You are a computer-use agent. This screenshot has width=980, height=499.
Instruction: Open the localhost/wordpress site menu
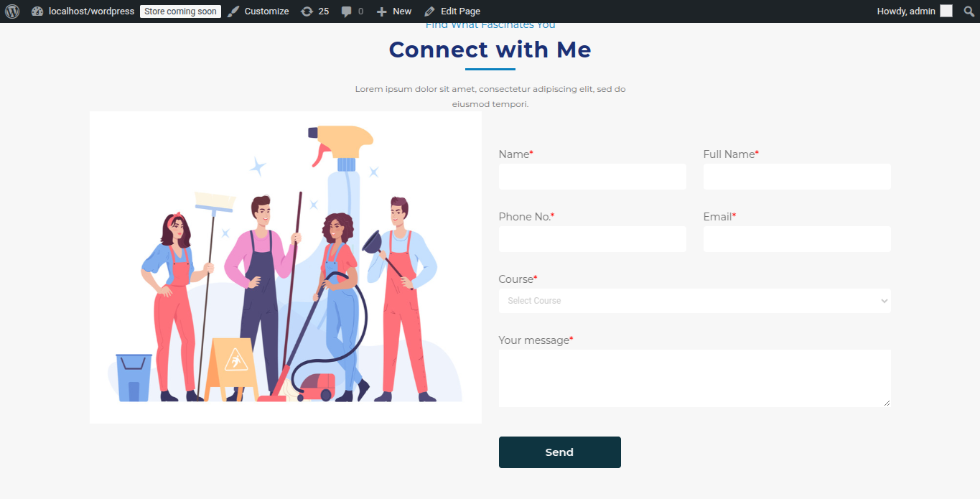[x=91, y=11]
